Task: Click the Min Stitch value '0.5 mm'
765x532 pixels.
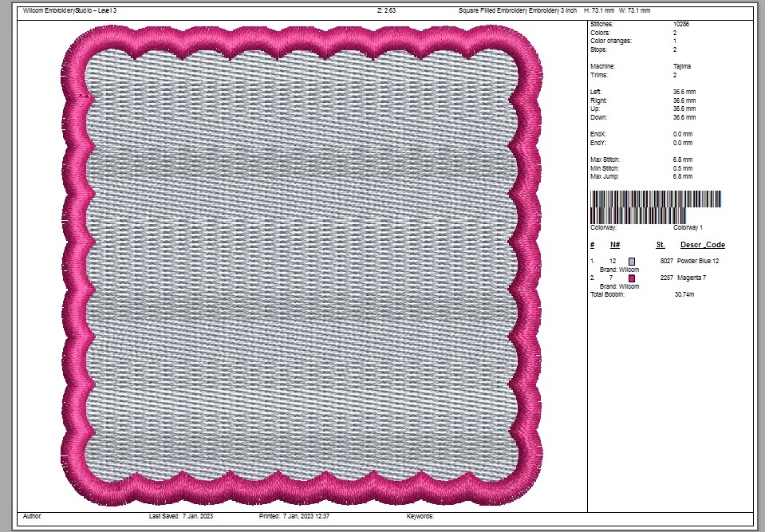Action: pos(683,168)
